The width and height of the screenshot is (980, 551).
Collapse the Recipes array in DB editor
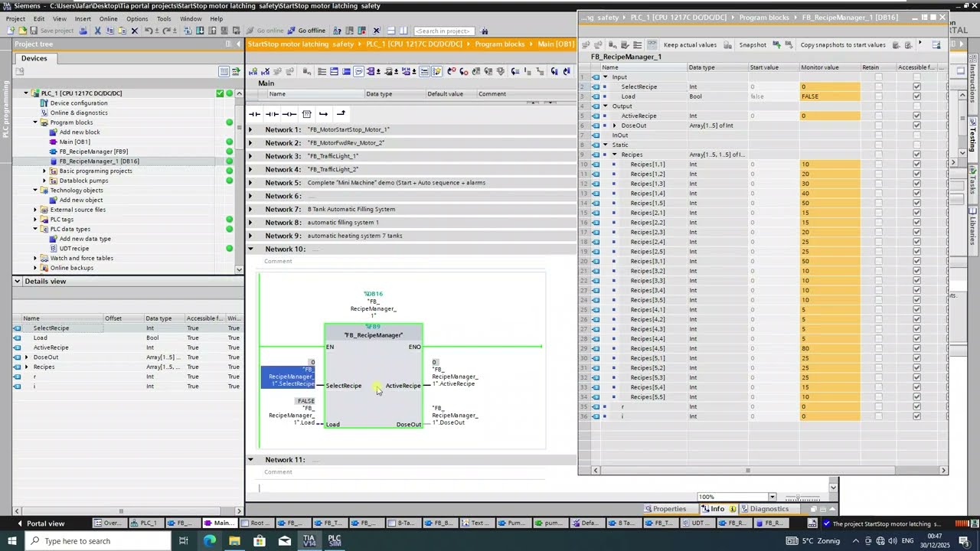click(x=614, y=155)
